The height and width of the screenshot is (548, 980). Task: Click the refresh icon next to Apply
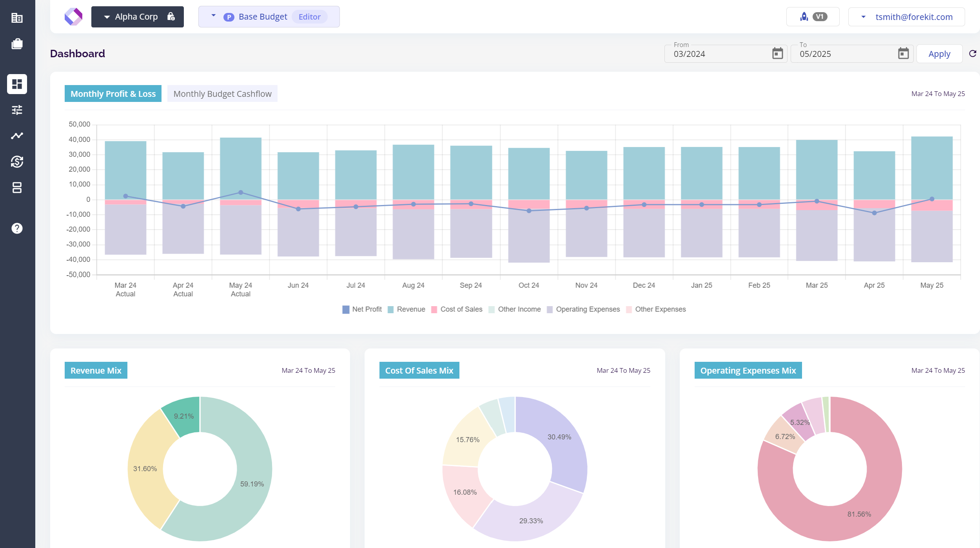tap(973, 54)
